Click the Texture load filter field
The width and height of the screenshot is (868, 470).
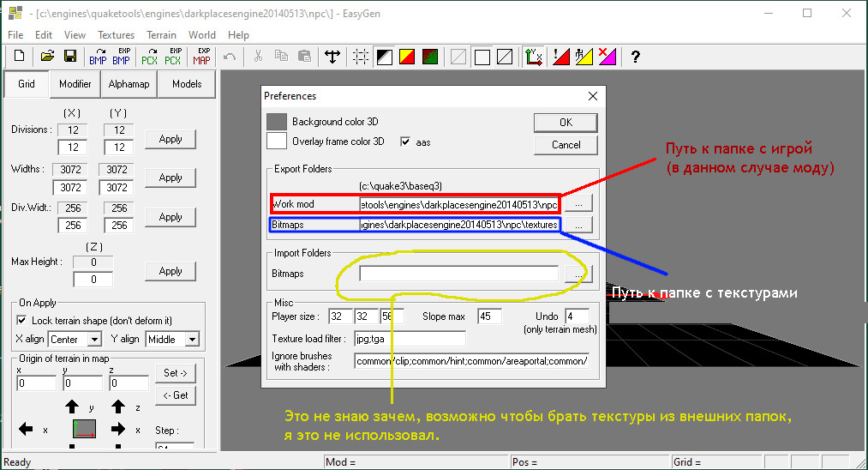[410, 338]
